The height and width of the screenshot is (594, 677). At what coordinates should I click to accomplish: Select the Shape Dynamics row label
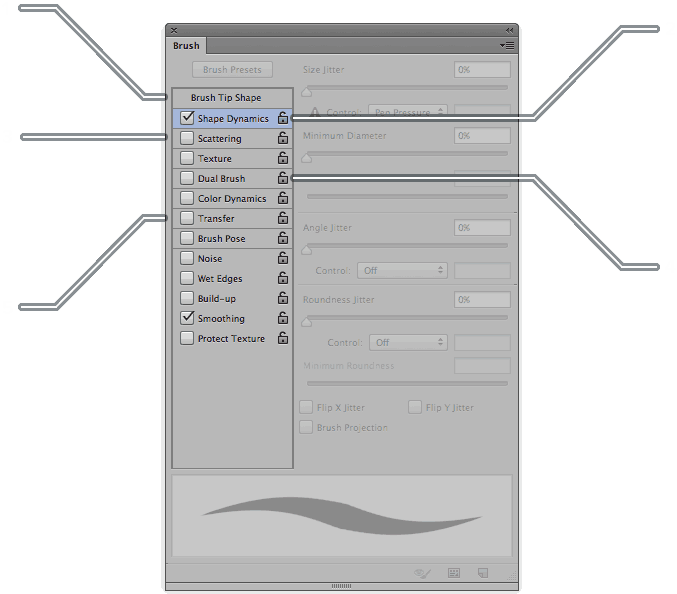coord(233,118)
